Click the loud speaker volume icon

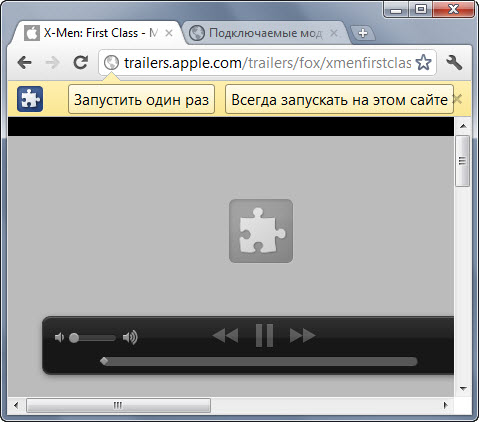130,338
